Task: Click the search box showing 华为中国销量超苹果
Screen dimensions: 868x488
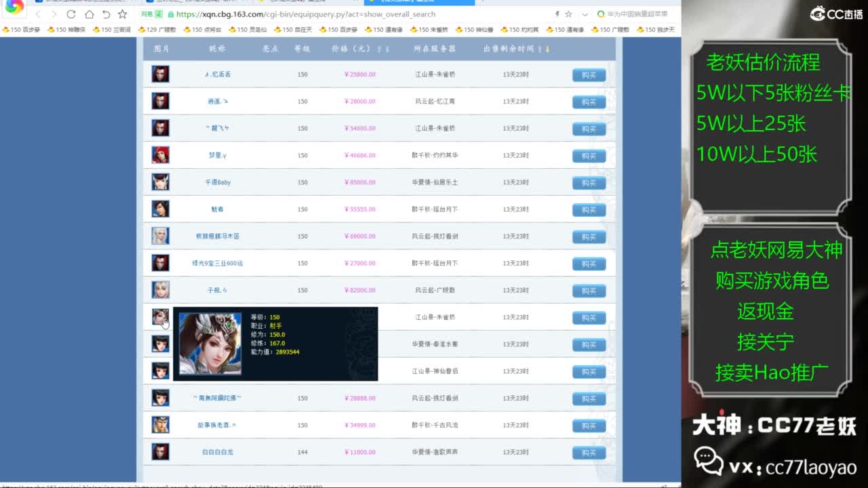Action: (x=636, y=14)
